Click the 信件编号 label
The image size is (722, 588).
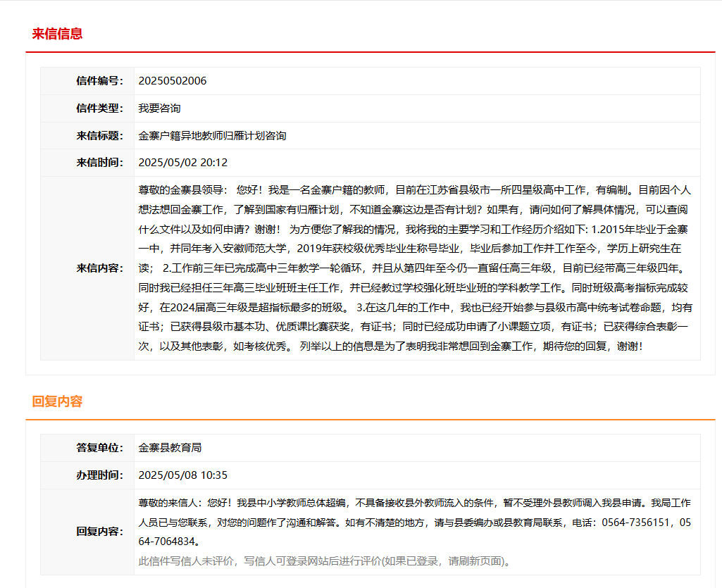click(99, 81)
